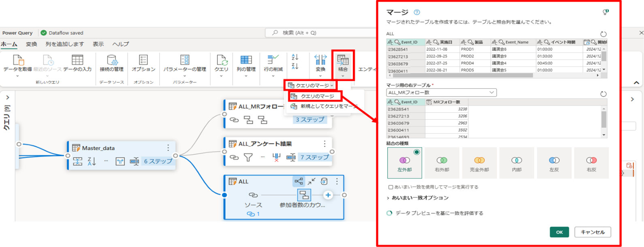Sort ascending with the A-Z icon
Viewport: 644px width, 247px height.
tap(295, 57)
